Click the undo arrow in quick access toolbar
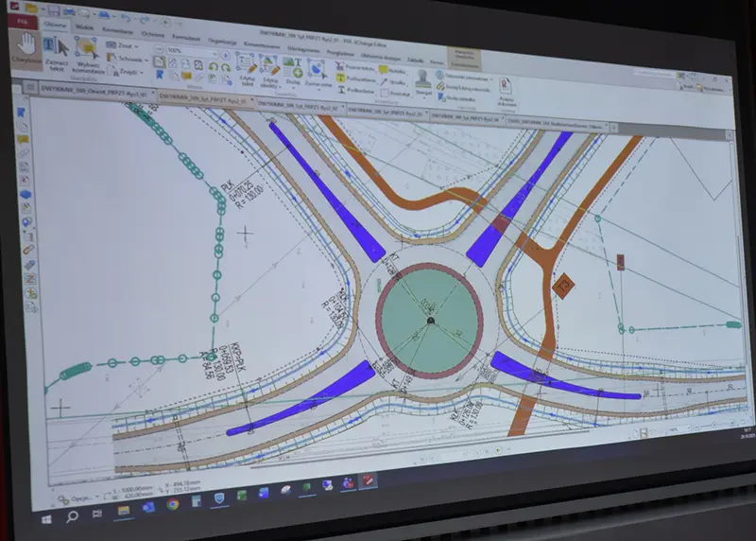 tap(126, 19)
